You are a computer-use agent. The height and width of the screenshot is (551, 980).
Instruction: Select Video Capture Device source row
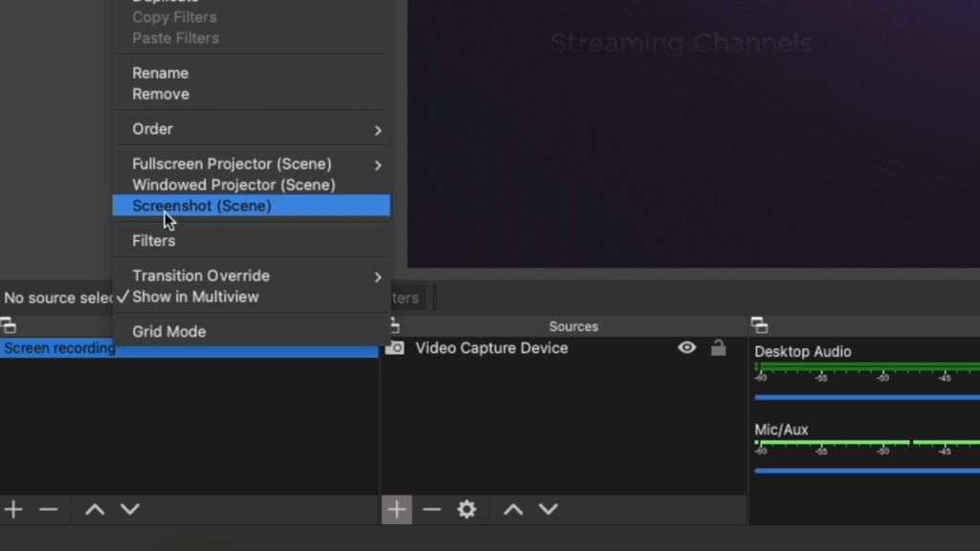pos(564,348)
